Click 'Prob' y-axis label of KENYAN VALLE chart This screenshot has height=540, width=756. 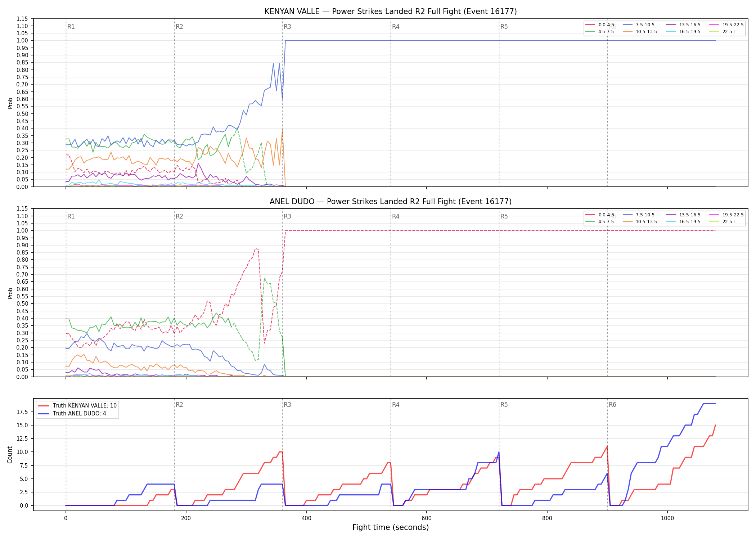pyautogui.click(x=10, y=103)
